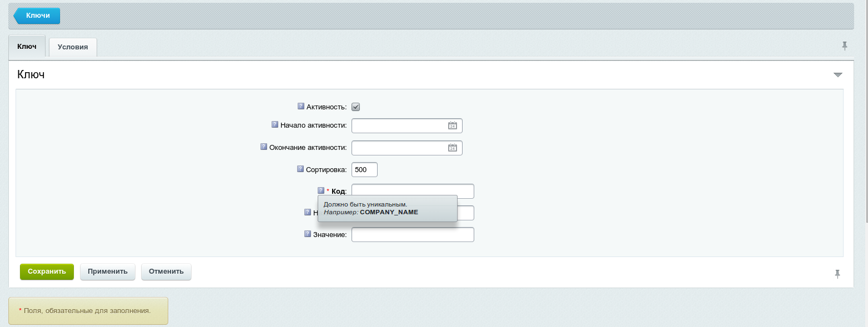Screen dimensions: 868x327
Task: Collapse the Ключ section with its arrow
Action: pyautogui.click(x=838, y=74)
